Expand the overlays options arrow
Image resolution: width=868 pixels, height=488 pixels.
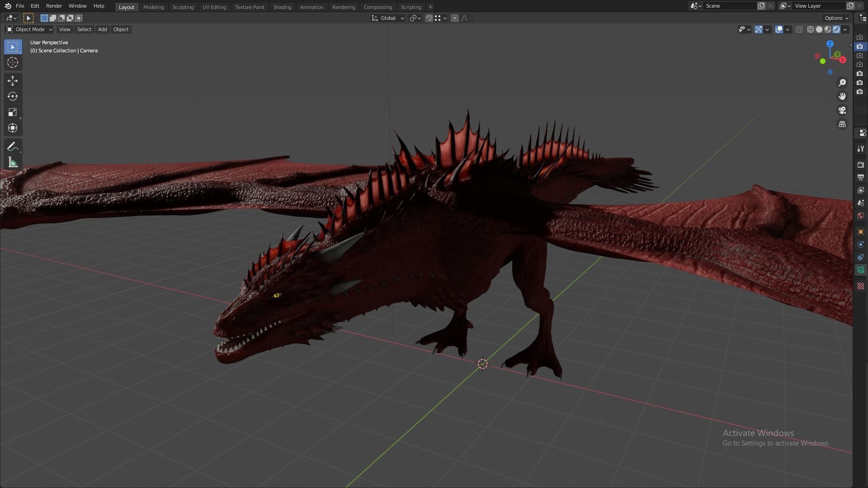click(788, 29)
